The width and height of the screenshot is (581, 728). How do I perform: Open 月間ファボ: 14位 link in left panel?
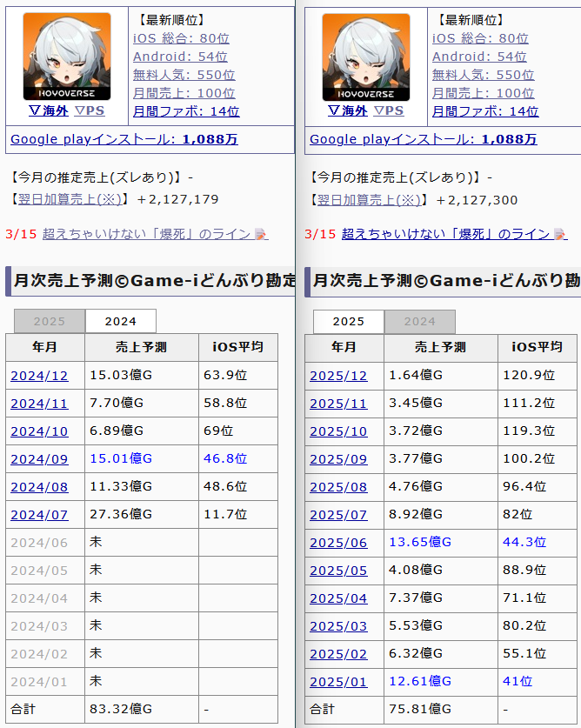point(186,111)
